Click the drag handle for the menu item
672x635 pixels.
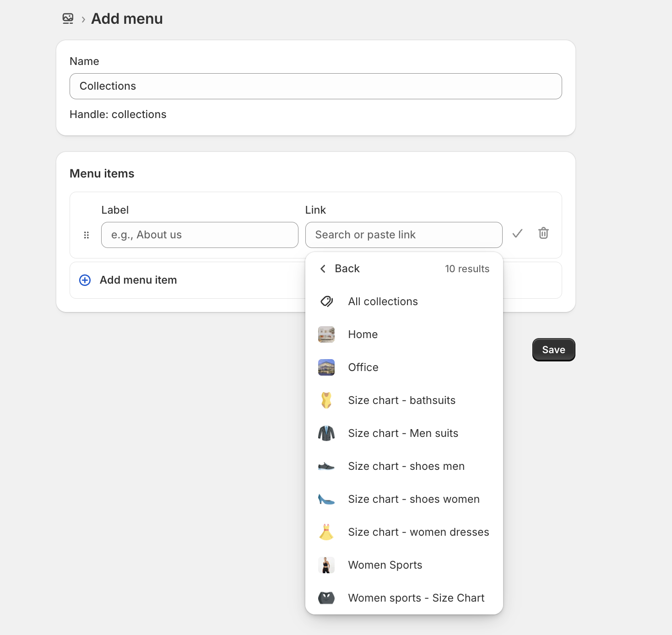click(87, 235)
